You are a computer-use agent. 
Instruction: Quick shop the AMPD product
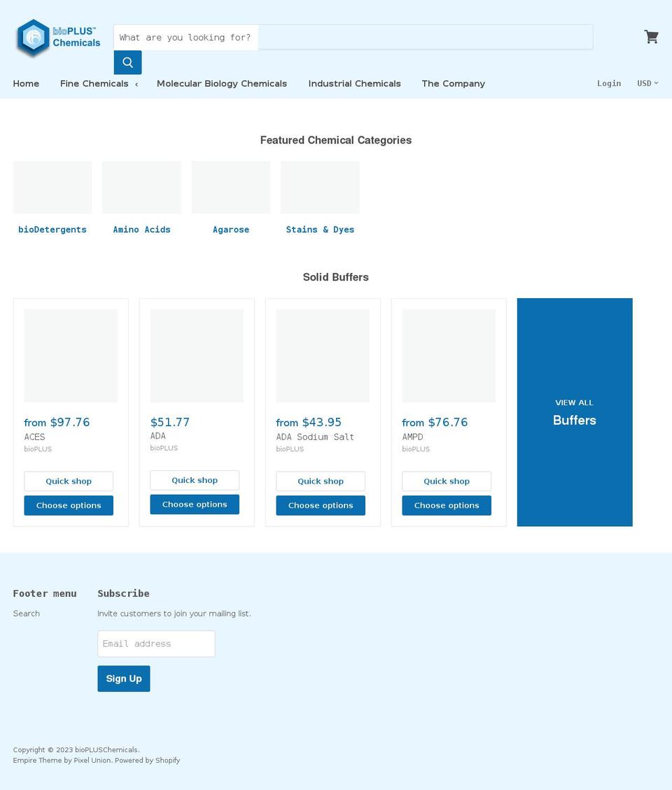pyautogui.click(x=447, y=481)
